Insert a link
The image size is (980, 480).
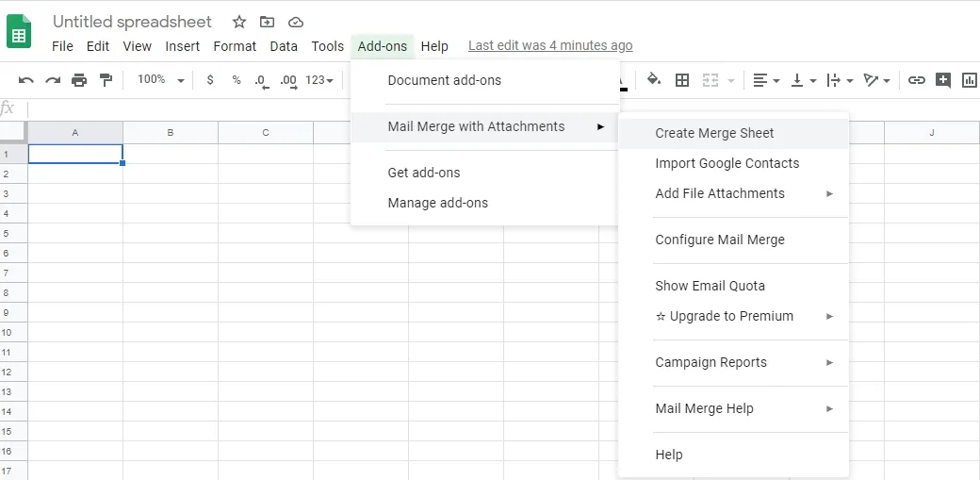click(916, 80)
